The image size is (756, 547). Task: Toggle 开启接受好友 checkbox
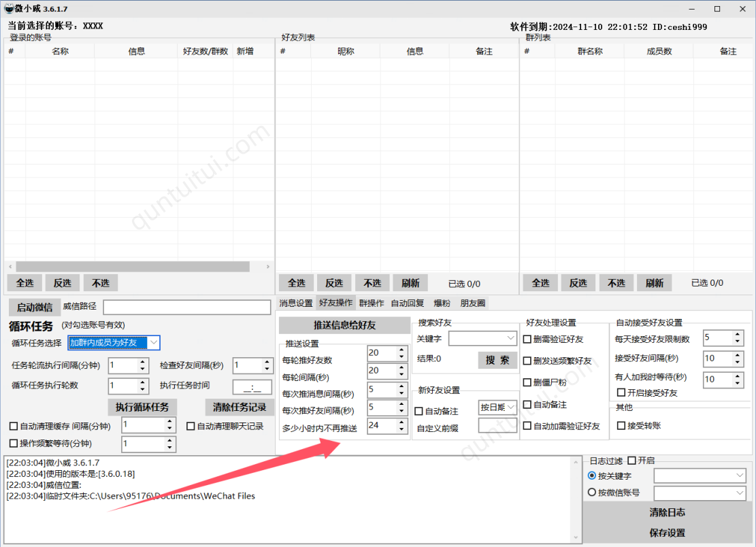pyautogui.click(x=621, y=393)
